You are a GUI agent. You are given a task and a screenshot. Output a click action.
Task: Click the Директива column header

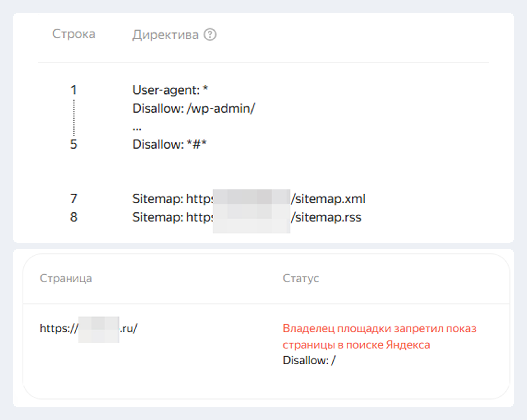165,35
